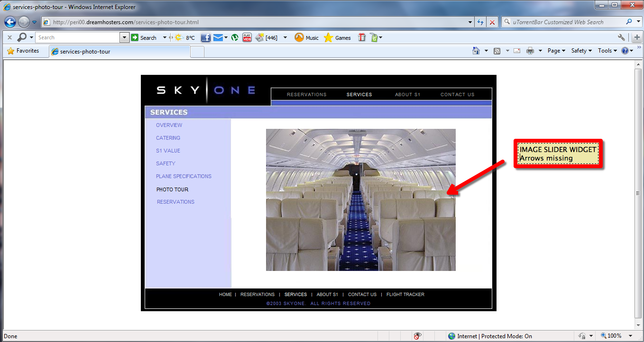Click the Home page icon
The height and width of the screenshot is (342, 644).
coord(476,51)
